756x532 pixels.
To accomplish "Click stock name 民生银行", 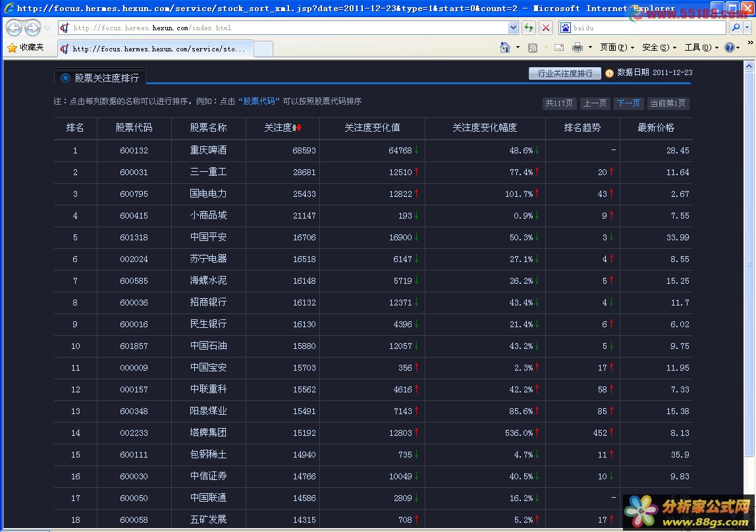I will pos(208,323).
